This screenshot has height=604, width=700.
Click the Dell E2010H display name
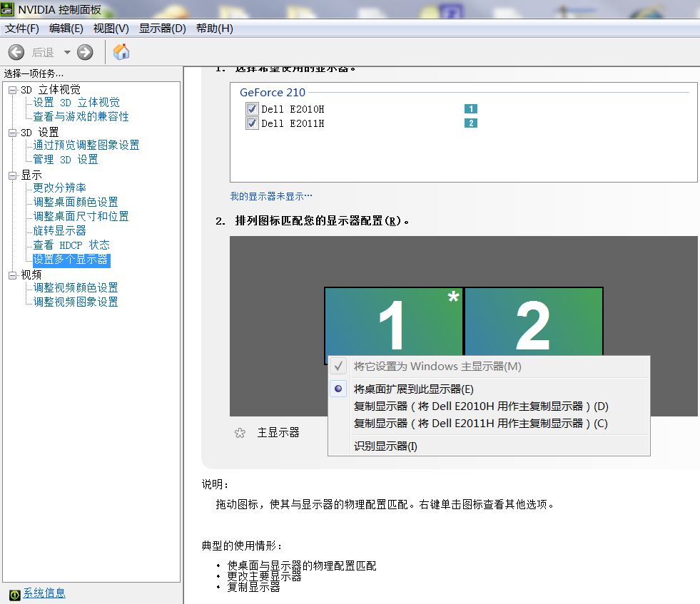click(293, 109)
